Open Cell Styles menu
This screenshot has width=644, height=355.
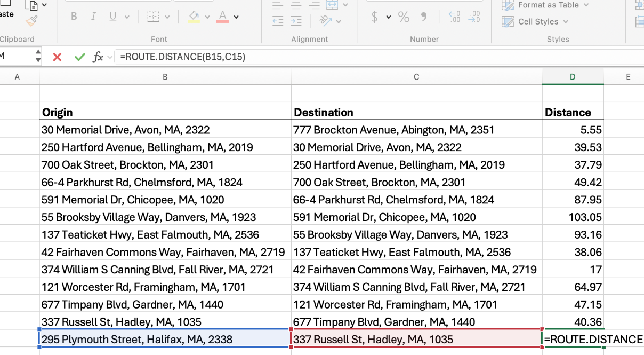[535, 22]
